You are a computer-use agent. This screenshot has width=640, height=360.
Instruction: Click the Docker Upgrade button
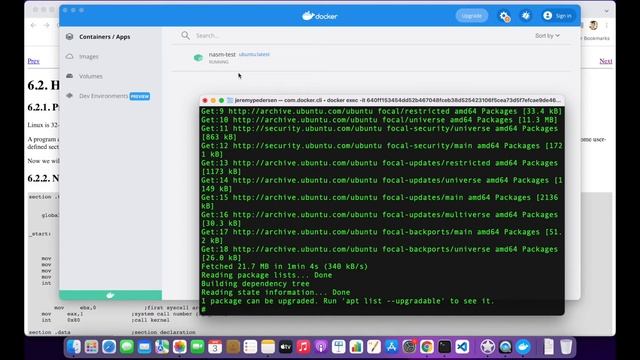471,16
